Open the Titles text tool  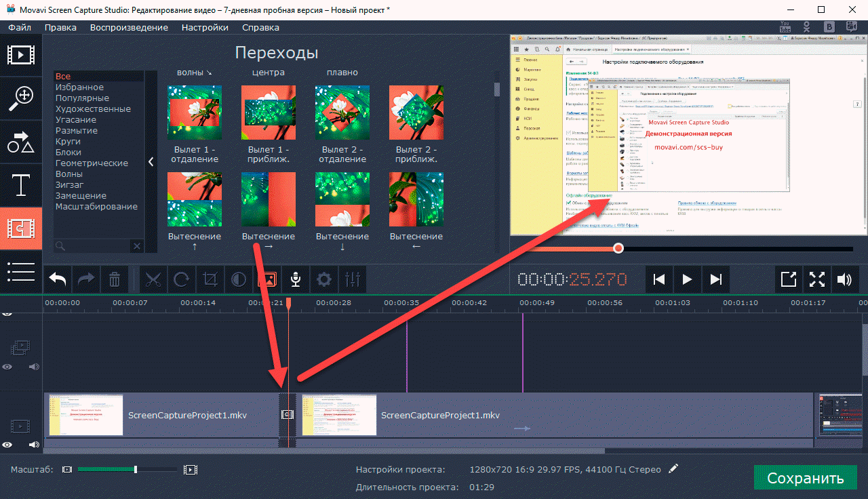(x=21, y=185)
